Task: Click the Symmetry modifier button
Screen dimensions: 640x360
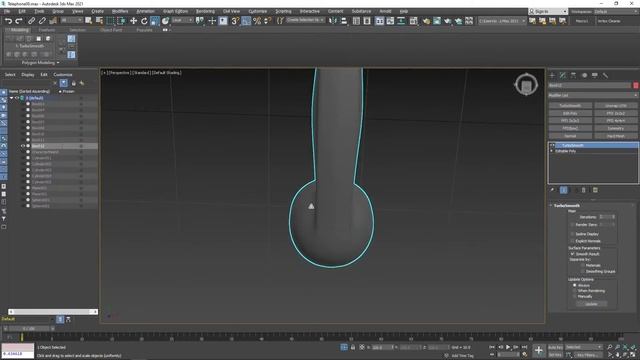Action: 616,129
